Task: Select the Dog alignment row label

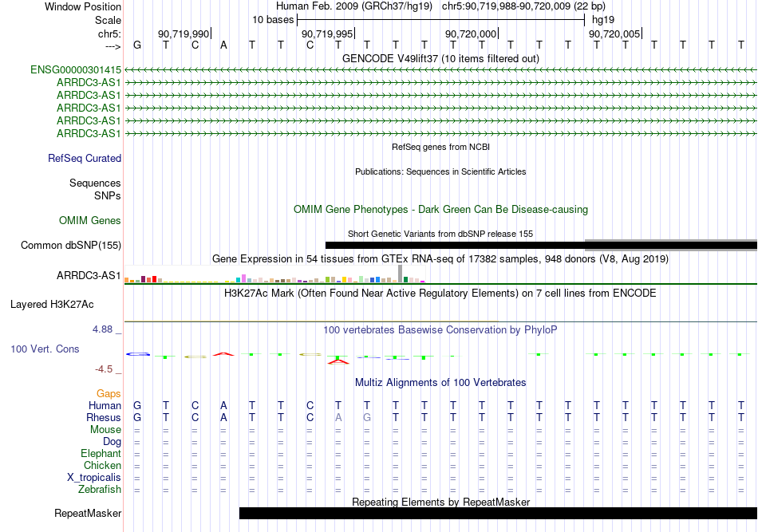Action: tap(112, 441)
